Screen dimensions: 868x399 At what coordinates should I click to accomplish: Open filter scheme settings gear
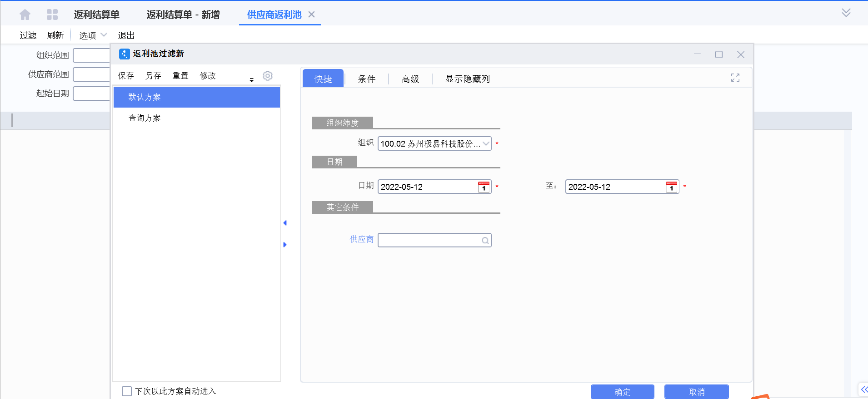(x=268, y=76)
